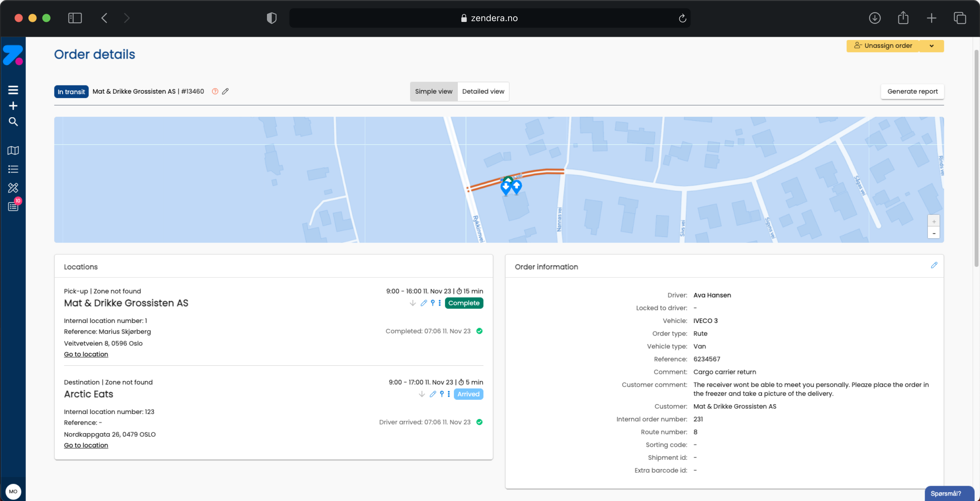Open the hamburger menu in sidebar

click(x=13, y=90)
